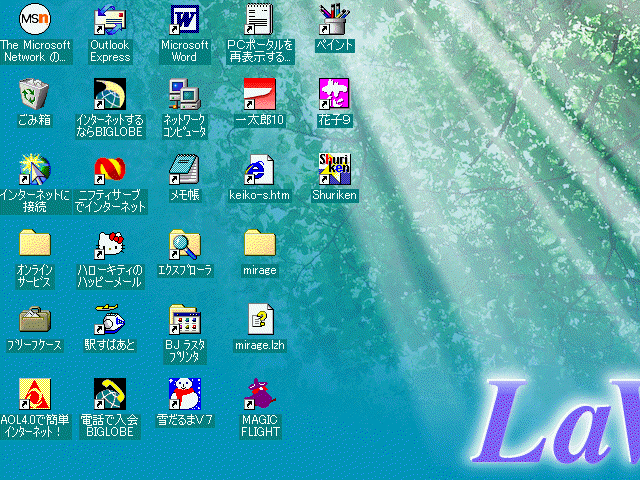Viewport: 640px width, 480px height.
Task: Launch the Shuriken mail shortcut
Action: pos(334,169)
